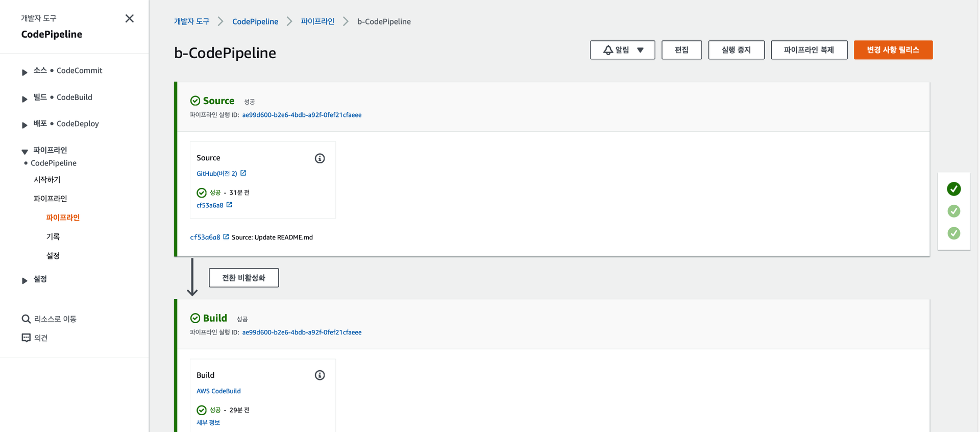Expand the 소스 CodeCommit section
This screenshot has height=432, width=980.
tap(24, 72)
